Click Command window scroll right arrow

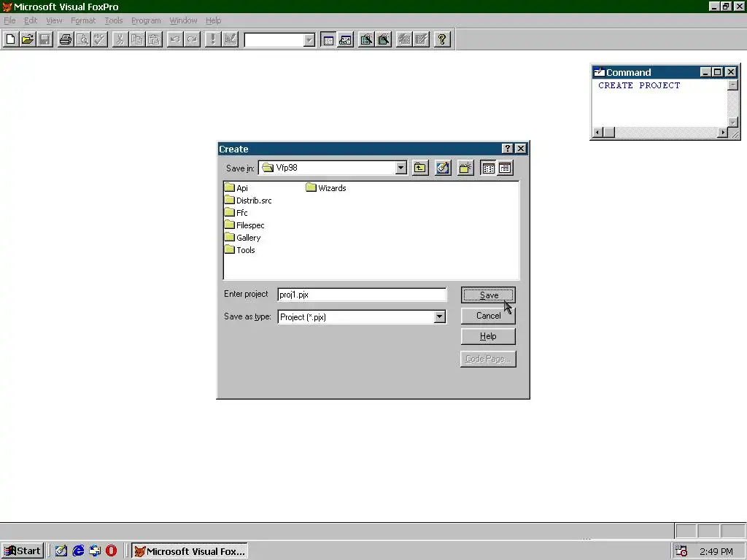click(723, 133)
